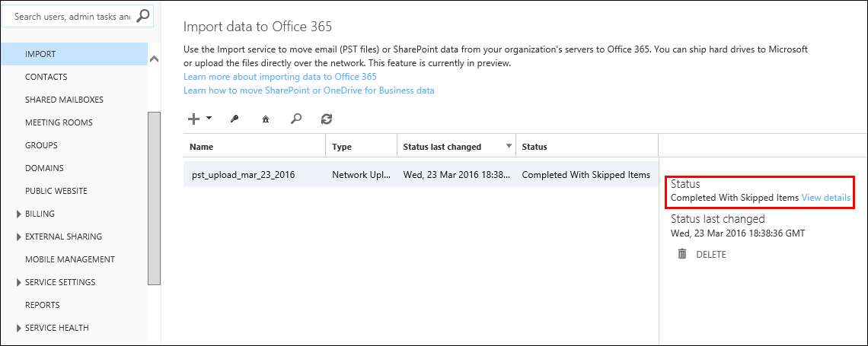This screenshot has height=346, width=868.
Task: Expand the BILLING section arrow
Action: (x=20, y=214)
